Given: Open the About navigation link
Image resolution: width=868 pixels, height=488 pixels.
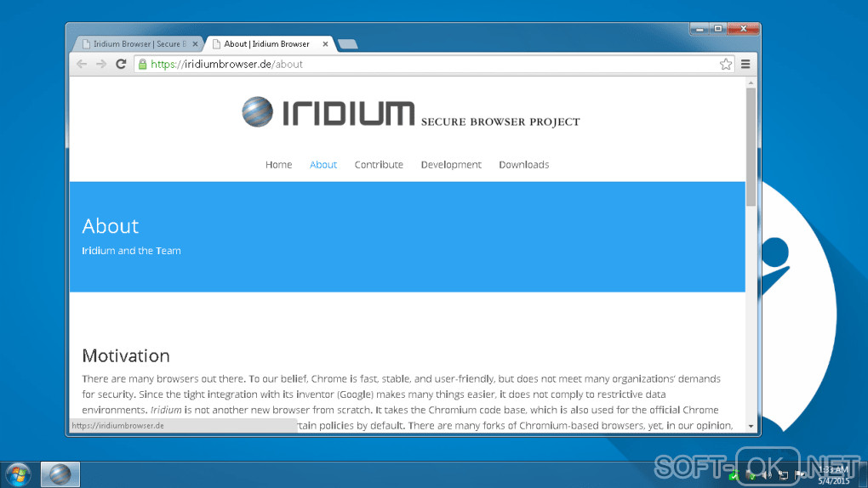Looking at the screenshot, I should [323, 164].
